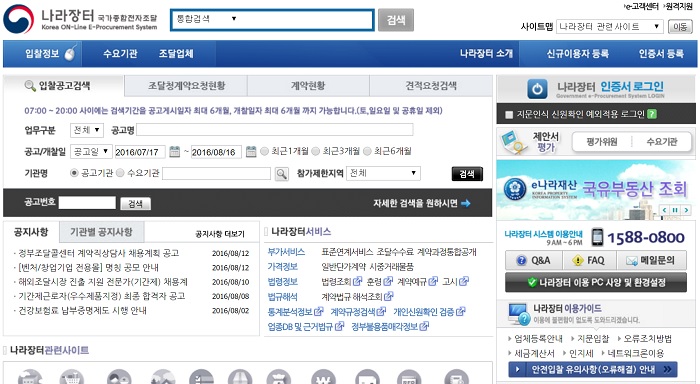Screen dimensions: 700x384
Task: Focus the 공고번호 input field
Action: coord(87,203)
